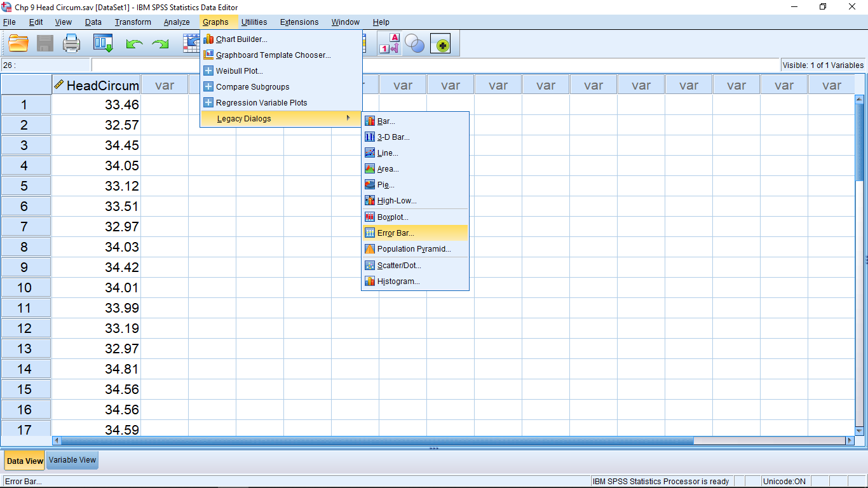
Task: Open the Analyze menu
Action: [177, 22]
